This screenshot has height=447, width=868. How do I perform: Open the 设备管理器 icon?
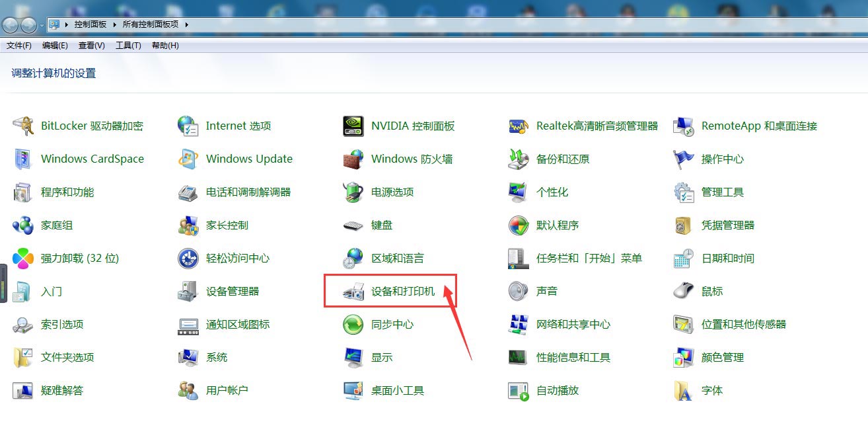pos(188,291)
